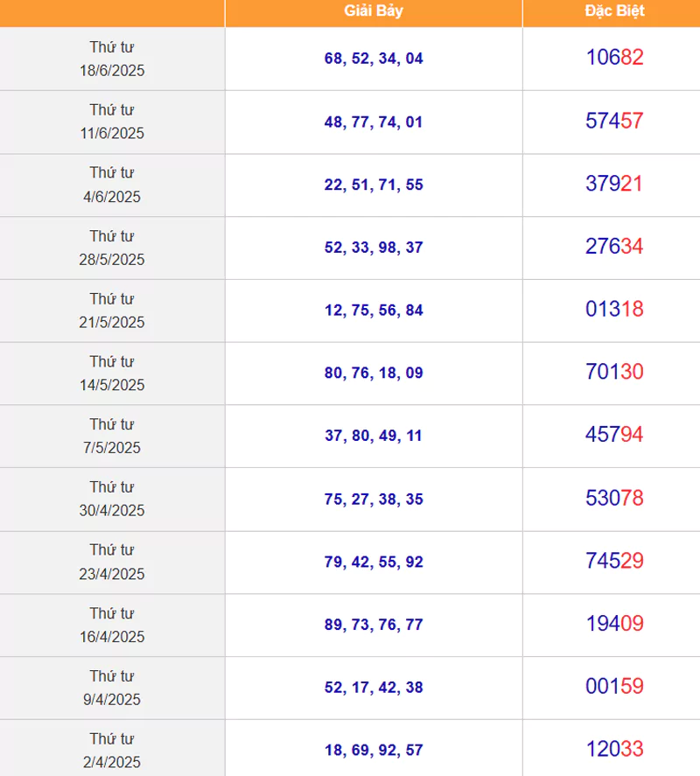
Task: Select the row dated 28/5/2025
Action: click(x=350, y=248)
